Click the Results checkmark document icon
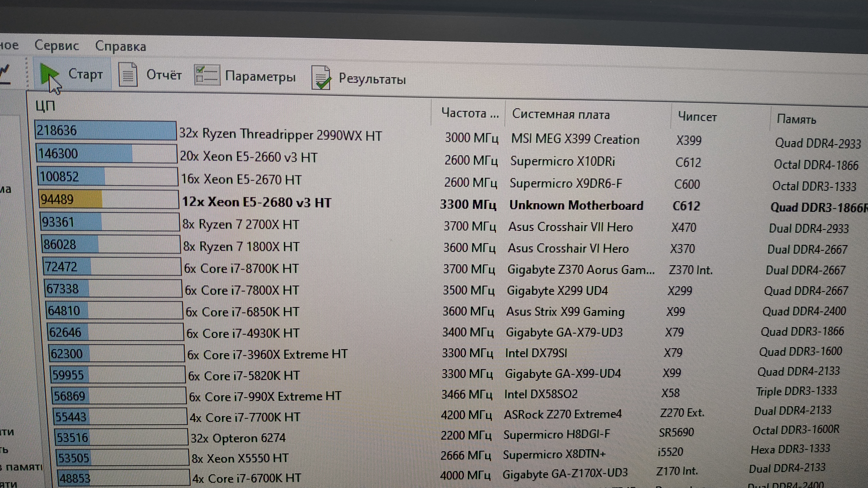Viewport: 868px width, 488px height. click(321, 78)
